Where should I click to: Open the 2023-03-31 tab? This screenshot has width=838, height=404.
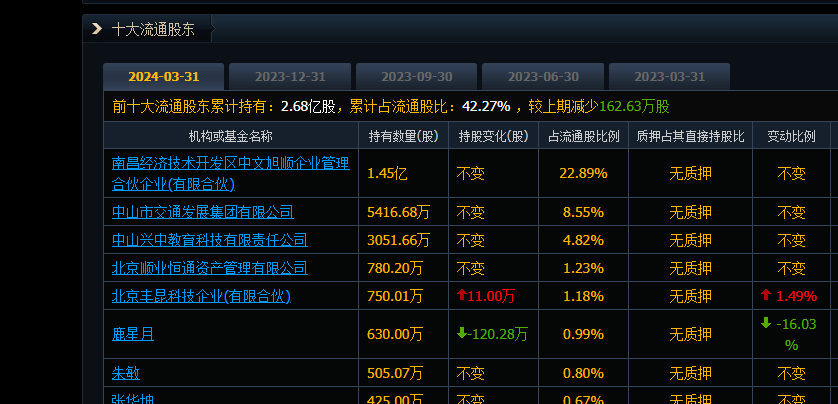coord(670,76)
